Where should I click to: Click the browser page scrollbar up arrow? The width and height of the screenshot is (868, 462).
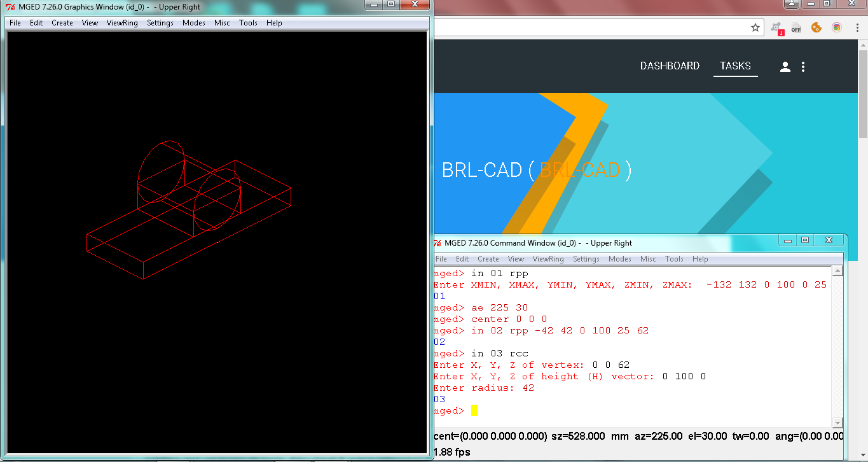pos(863,45)
